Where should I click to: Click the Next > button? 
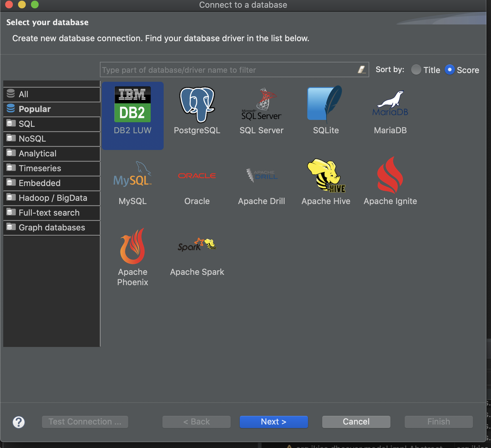274,422
